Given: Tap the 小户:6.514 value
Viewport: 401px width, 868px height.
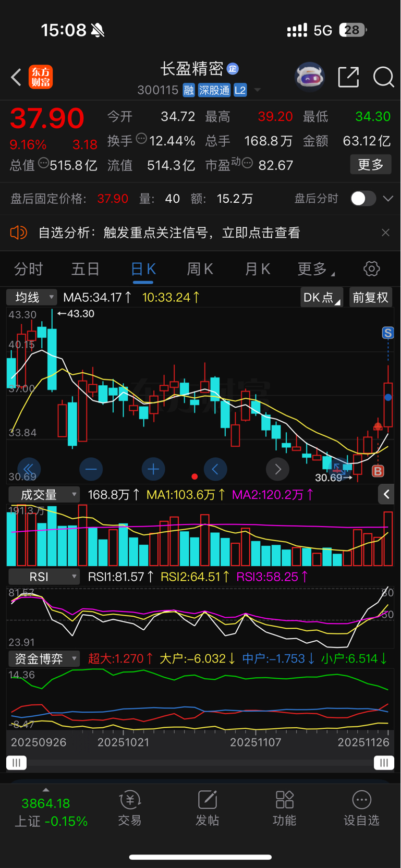Looking at the screenshot, I should click(354, 658).
